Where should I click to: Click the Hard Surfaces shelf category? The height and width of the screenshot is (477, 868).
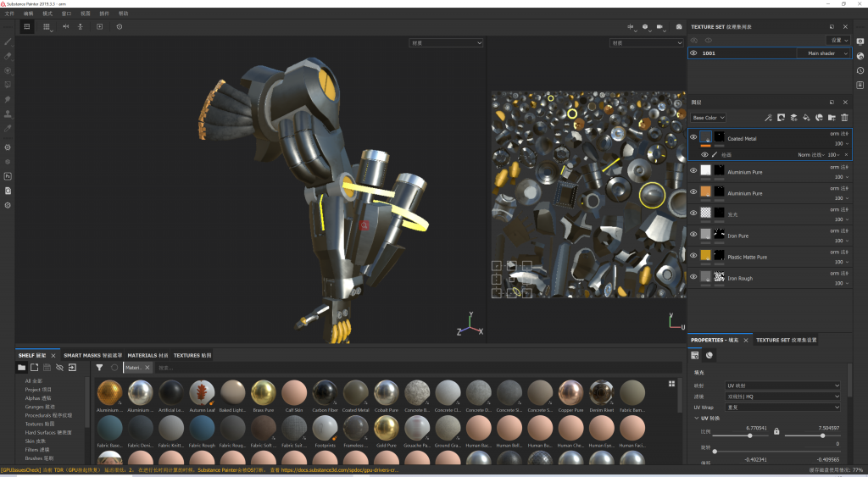point(48,432)
